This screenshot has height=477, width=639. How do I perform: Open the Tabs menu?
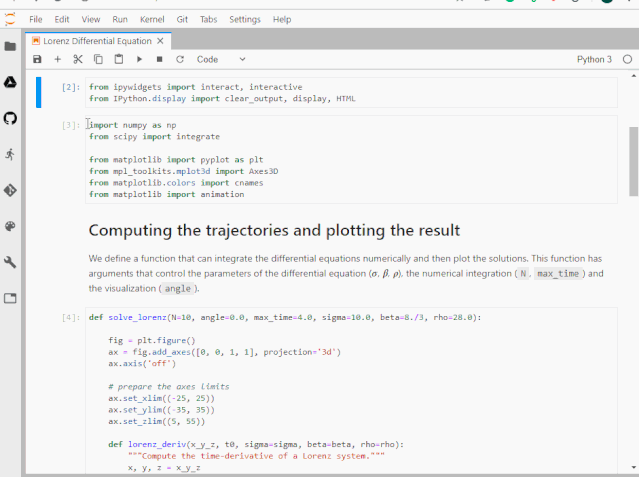click(208, 19)
